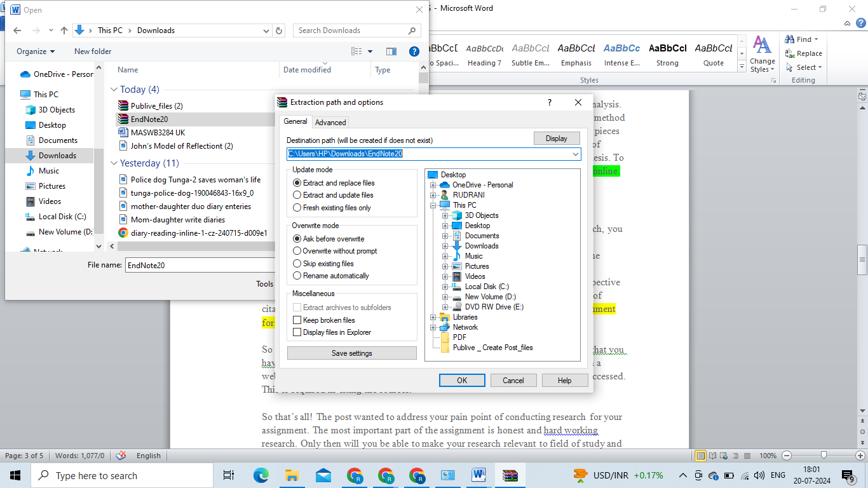Select Downloads folder in extraction tree

click(x=482, y=246)
